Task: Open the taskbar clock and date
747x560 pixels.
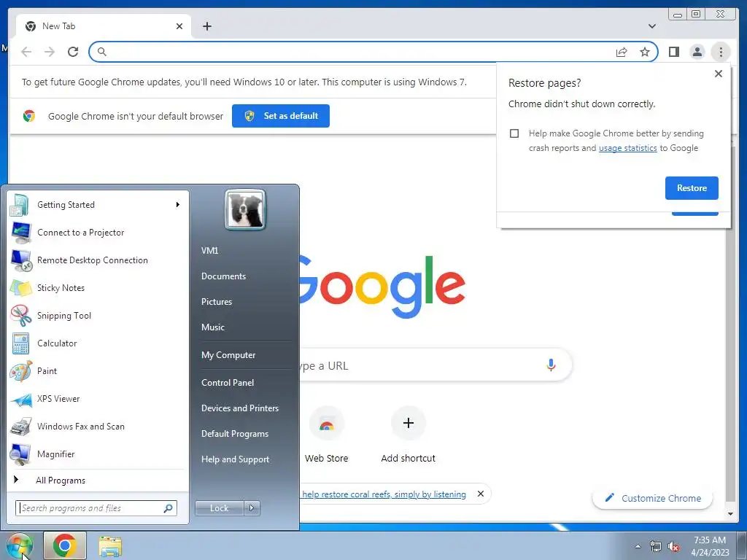Action: point(710,546)
